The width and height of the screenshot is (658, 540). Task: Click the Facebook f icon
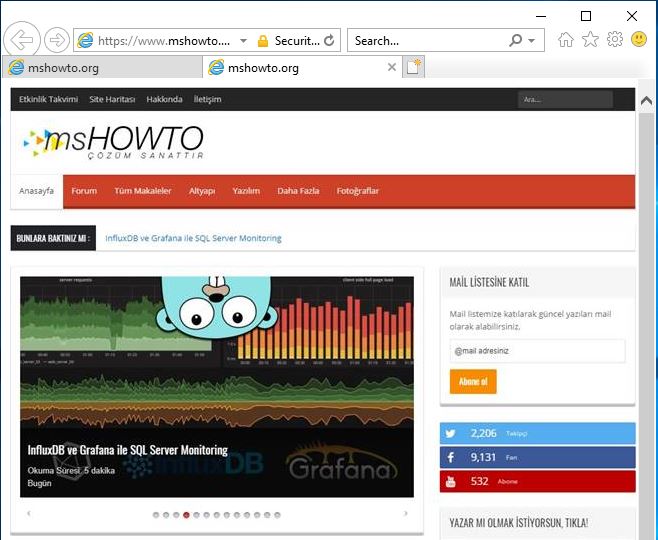(x=450, y=457)
